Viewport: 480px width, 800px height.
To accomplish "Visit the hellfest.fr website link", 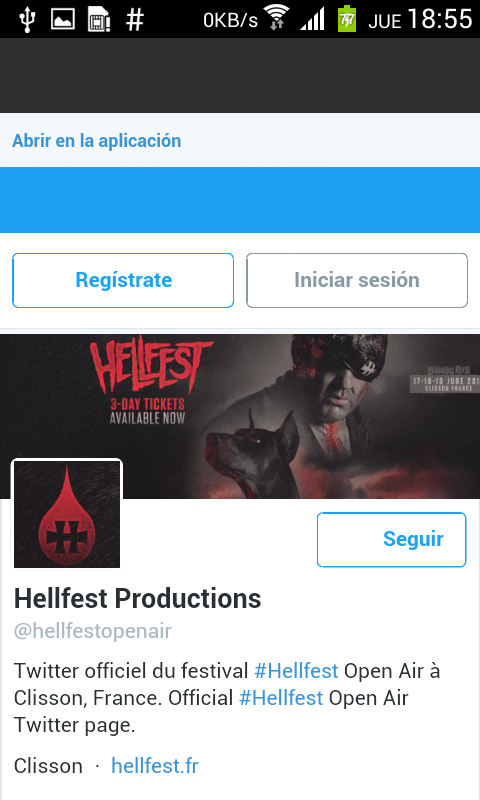I will click(x=155, y=766).
